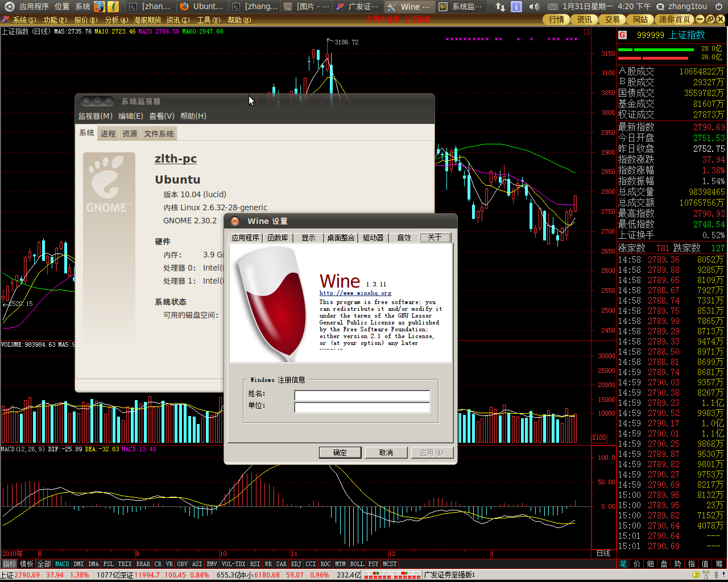Open the www.winehq.org link
728x582 pixels.
(x=355, y=293)
